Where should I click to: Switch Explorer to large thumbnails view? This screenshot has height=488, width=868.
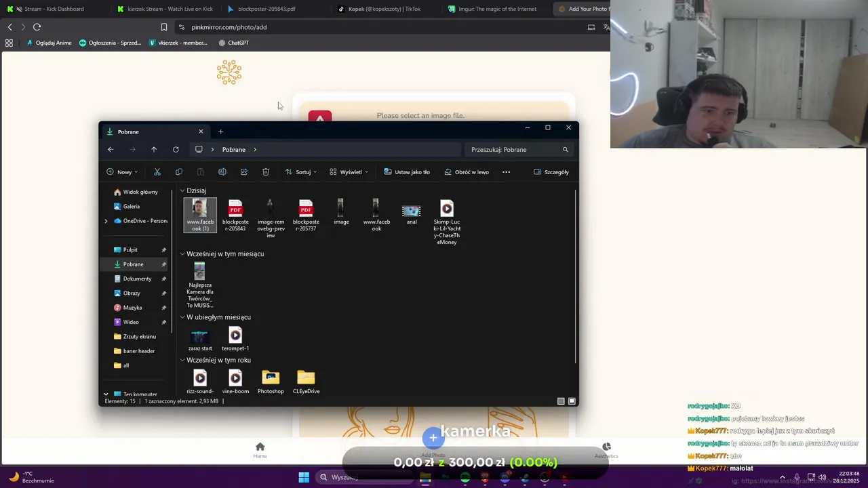(x=572, y=401)
